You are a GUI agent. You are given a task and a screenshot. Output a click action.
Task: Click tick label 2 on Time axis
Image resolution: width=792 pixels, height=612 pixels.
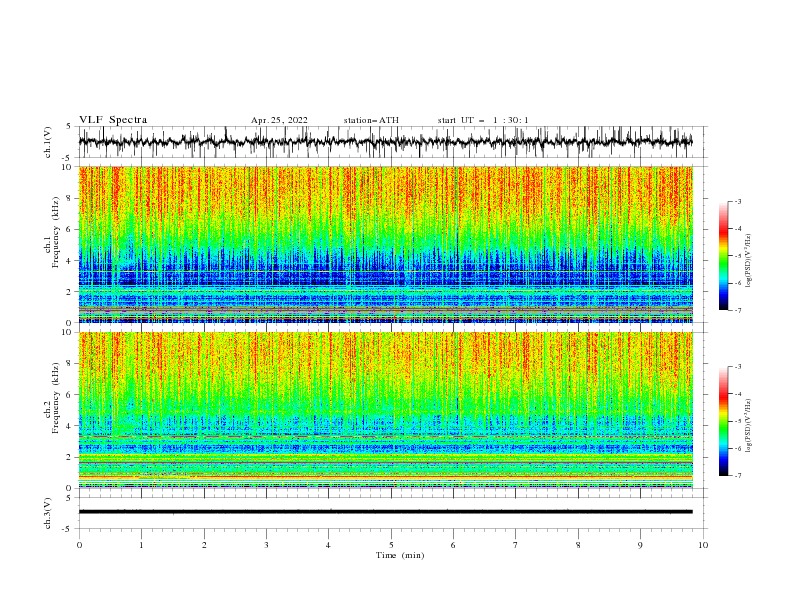204,545
